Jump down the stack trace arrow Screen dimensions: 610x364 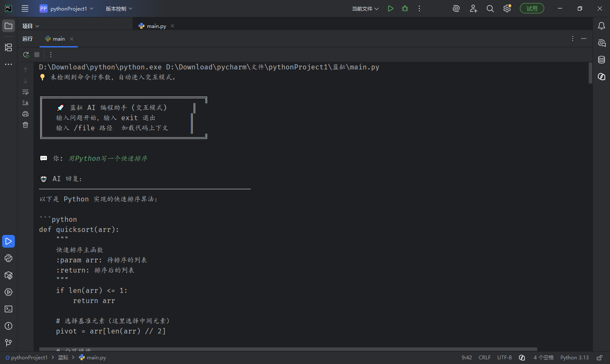pyautogui.click(x=25, y=81)
